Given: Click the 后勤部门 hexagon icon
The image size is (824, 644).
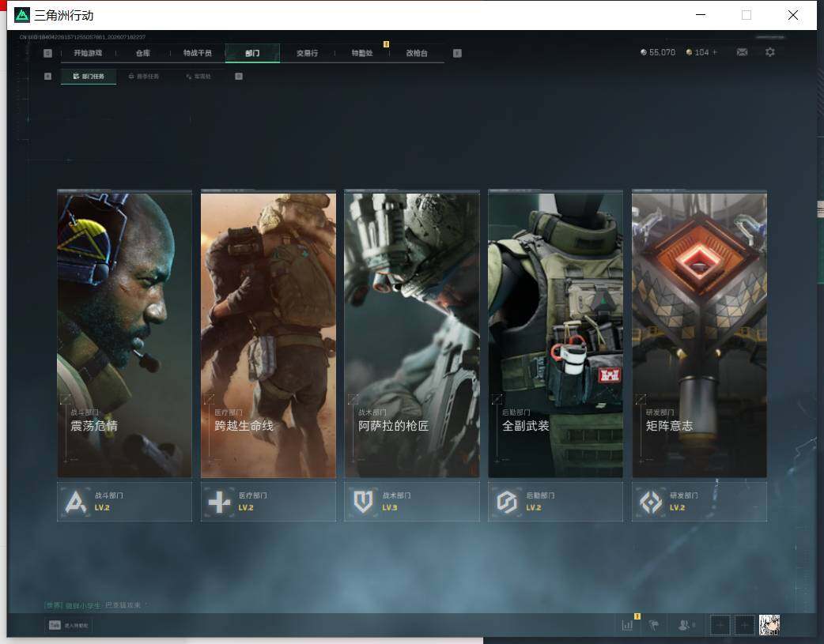Looking at the screenshot, I should coord(507,503).
